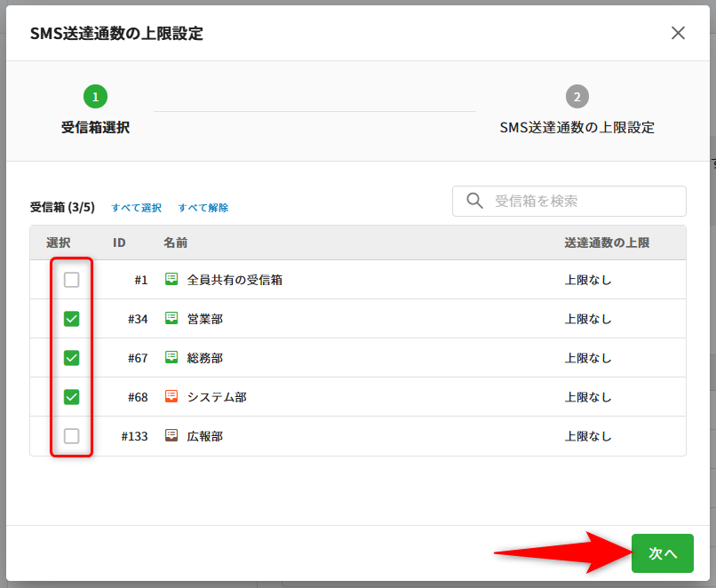716x588 pixels.
Task: Uncheck the システム部 checkbox
Action: pos(72,397)
